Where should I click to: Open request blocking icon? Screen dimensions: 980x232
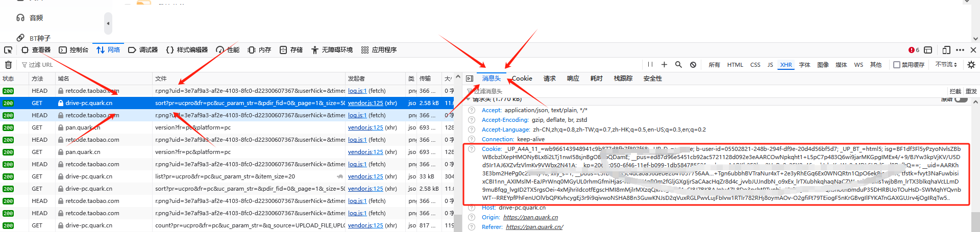[x=693, y=65]
